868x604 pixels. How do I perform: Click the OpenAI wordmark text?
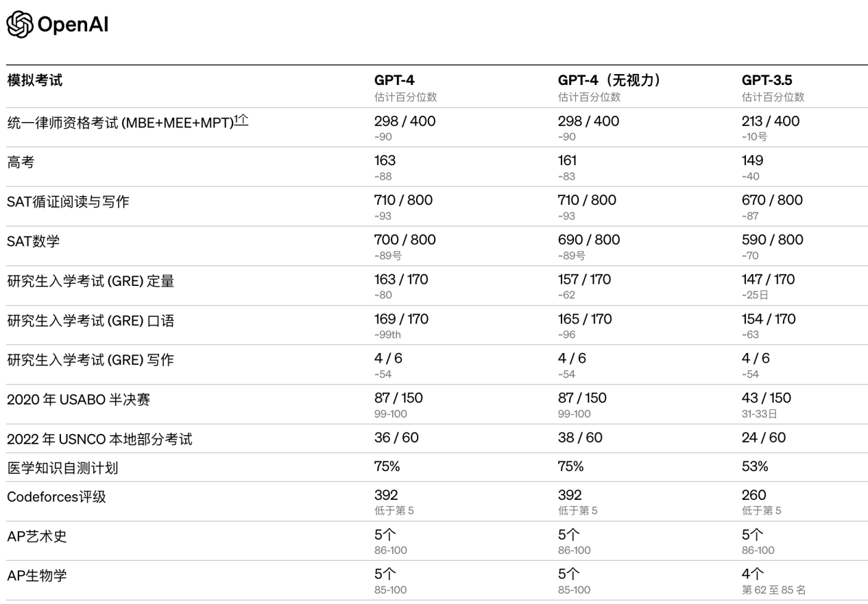(73, 26)
